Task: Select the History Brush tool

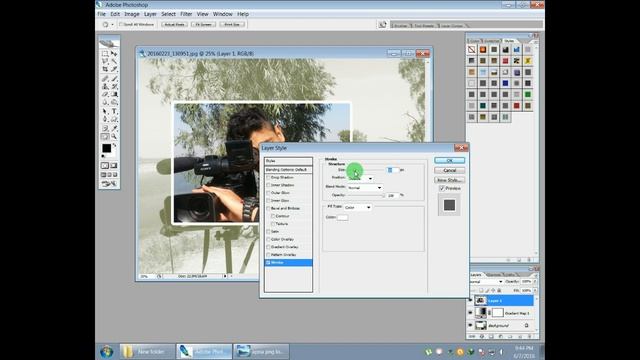Action: 114,87
